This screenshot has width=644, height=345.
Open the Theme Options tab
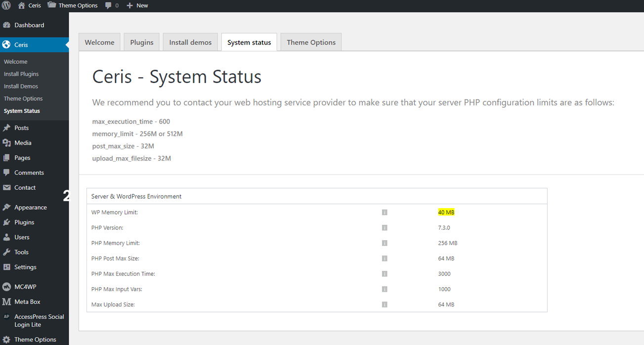(x=311, y=42)
